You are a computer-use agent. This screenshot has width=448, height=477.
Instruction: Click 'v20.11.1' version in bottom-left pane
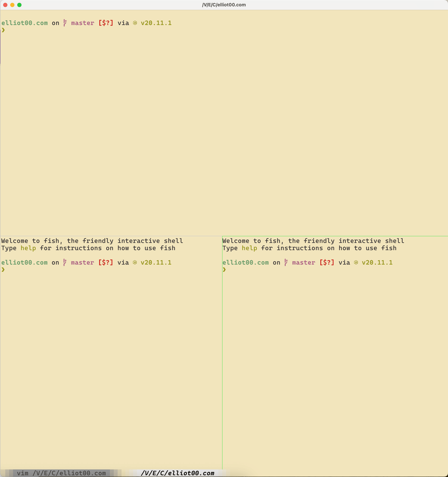coord(156,262)
